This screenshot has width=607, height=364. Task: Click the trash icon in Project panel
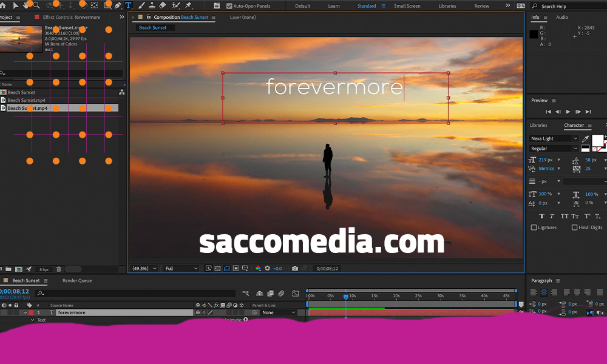59,269
